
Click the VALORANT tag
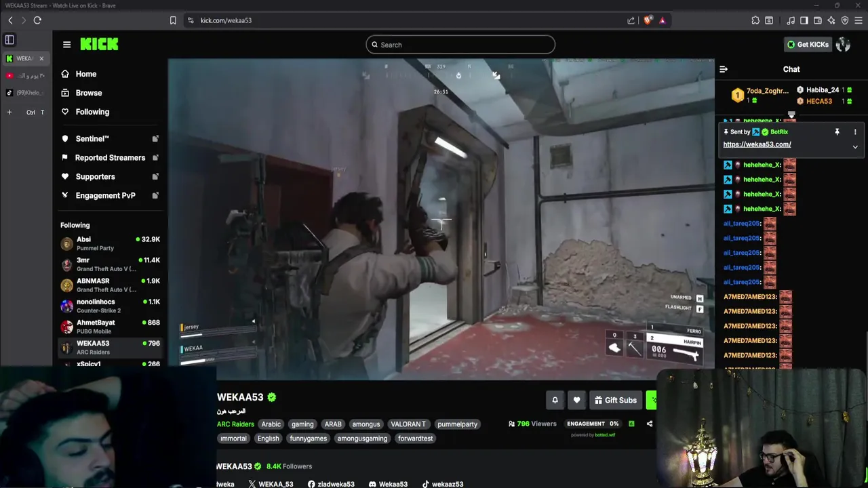pos(408,424)
